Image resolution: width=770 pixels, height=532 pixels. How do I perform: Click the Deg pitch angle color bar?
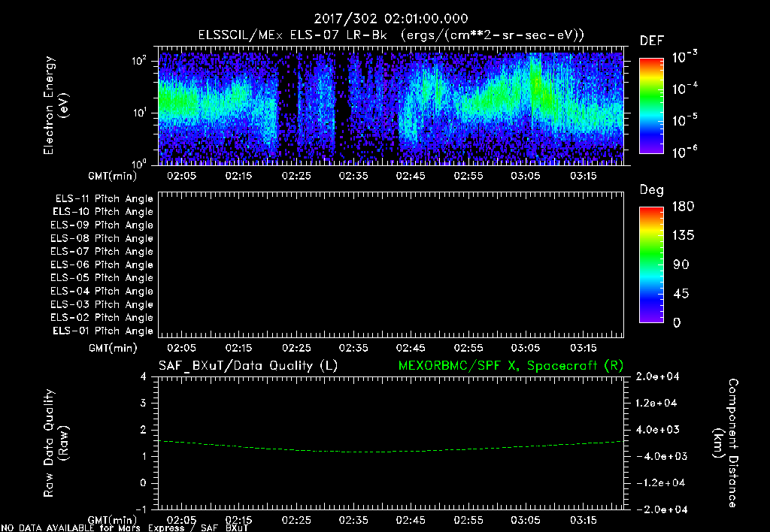point(651,265)
